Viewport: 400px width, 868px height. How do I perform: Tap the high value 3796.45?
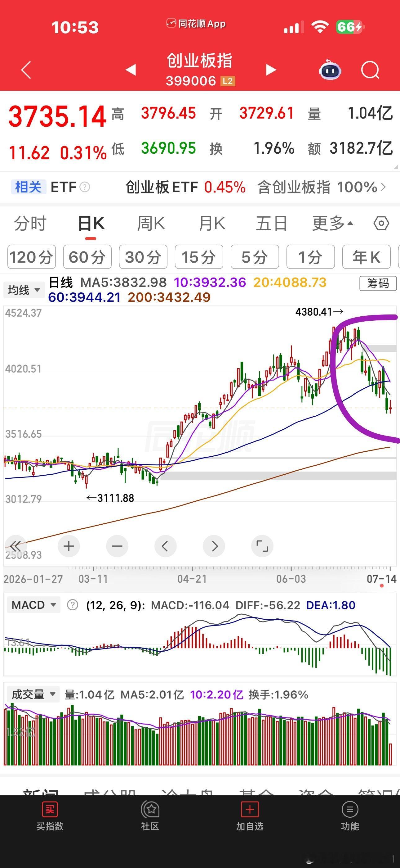168,113
